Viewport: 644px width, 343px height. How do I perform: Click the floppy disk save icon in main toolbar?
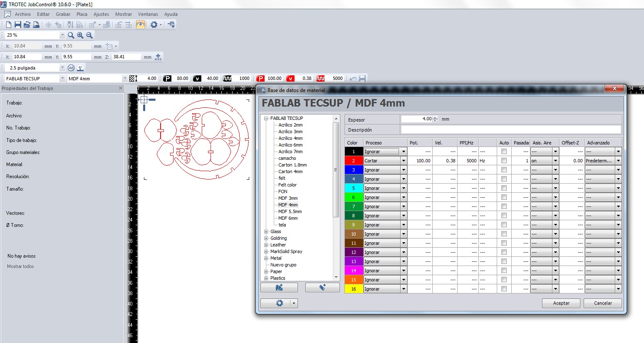pos(18,25)
